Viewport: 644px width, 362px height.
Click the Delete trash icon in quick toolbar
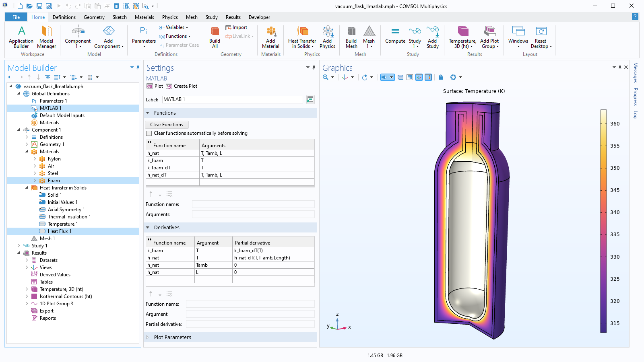point(116,6)
